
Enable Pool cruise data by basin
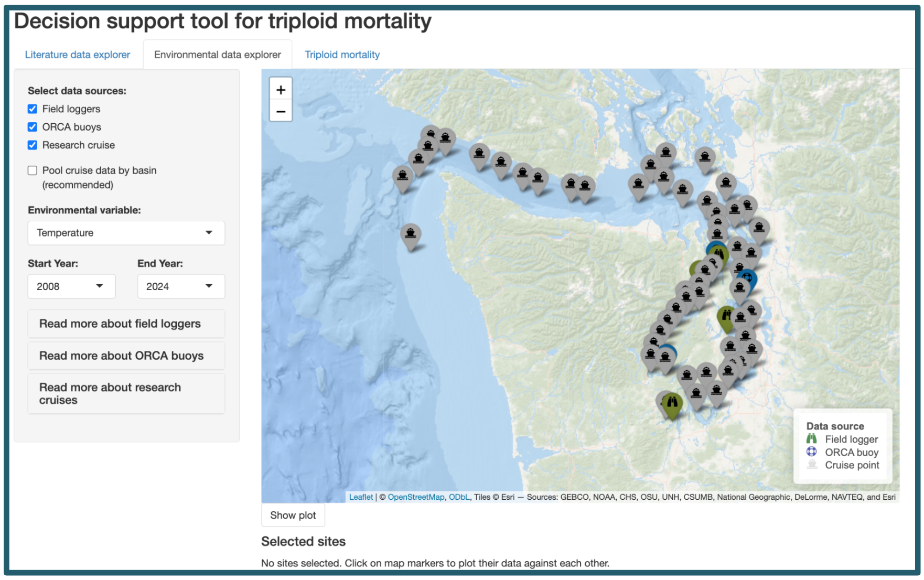tap(33, 170)
